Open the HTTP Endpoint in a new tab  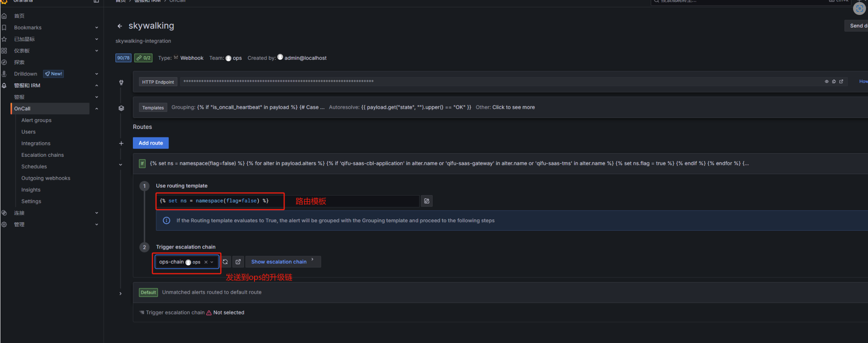click(841, 82)
